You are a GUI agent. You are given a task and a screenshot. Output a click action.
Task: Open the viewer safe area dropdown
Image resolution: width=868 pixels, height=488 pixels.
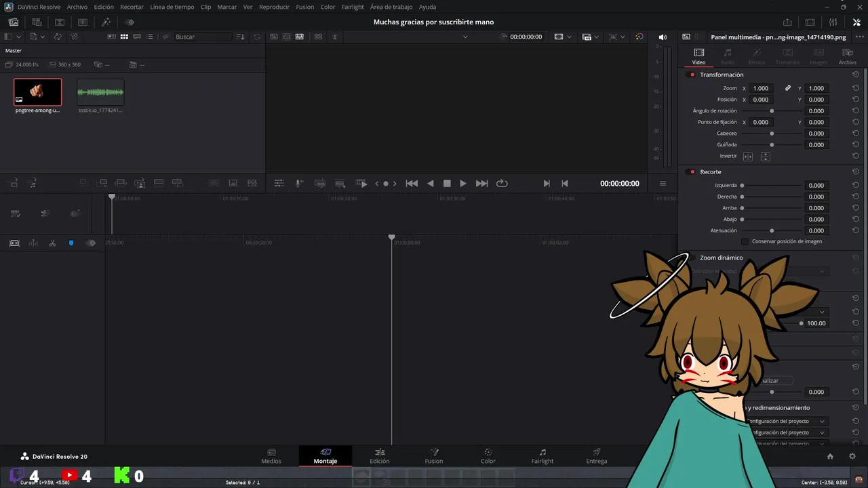[x=569, y=37]
